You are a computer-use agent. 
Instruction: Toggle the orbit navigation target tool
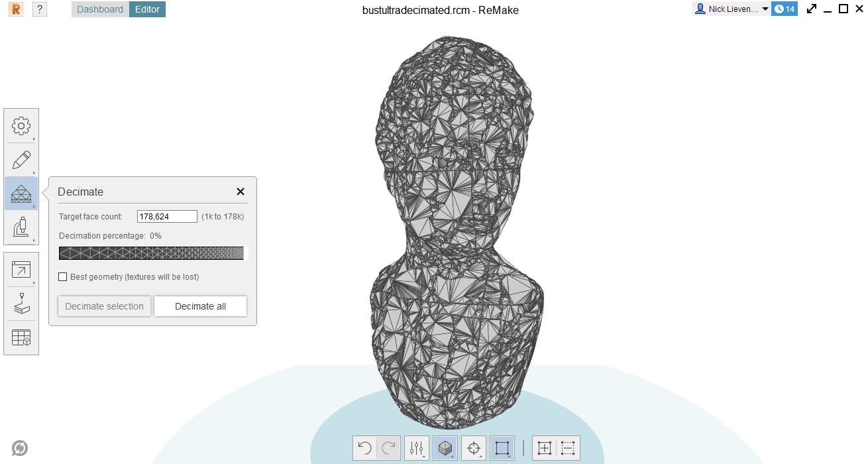point(473,447)
